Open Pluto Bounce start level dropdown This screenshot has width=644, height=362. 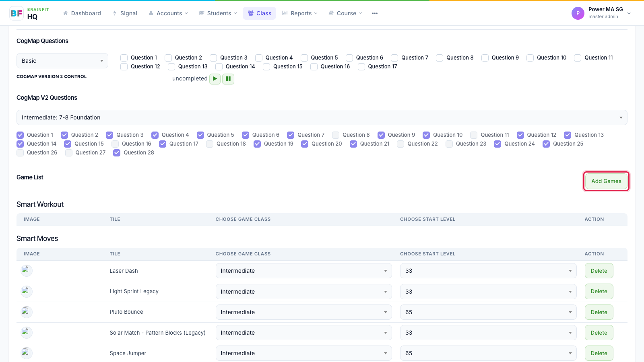coord(488,312)
